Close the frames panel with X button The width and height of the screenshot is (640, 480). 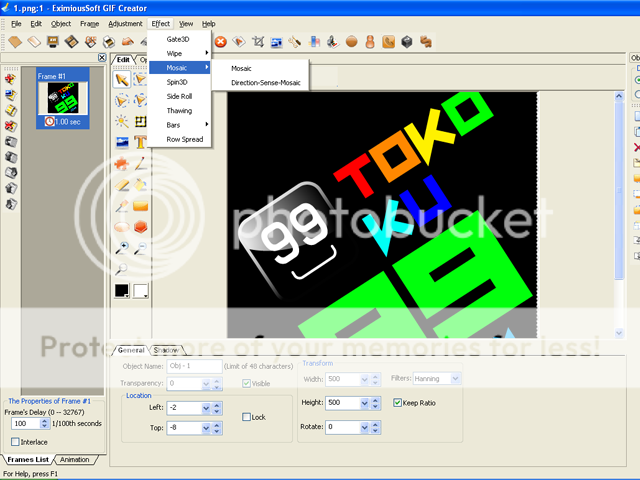click(x=102, y=58)
